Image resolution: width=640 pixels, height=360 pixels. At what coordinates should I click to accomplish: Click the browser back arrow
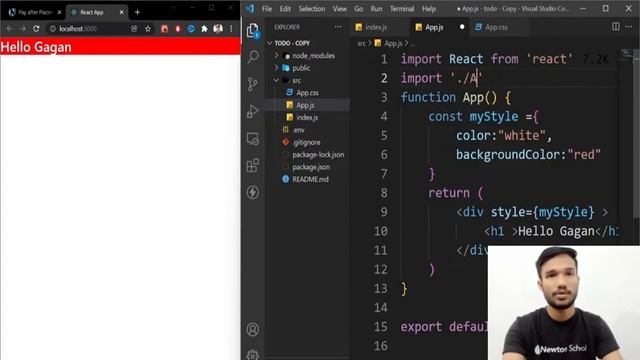point(9,29)
